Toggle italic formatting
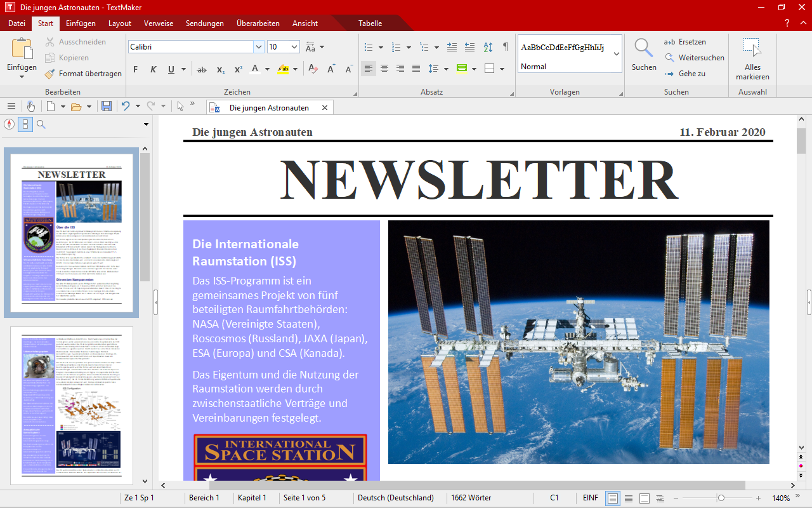 pyautogui.click(x=153, y=69)
